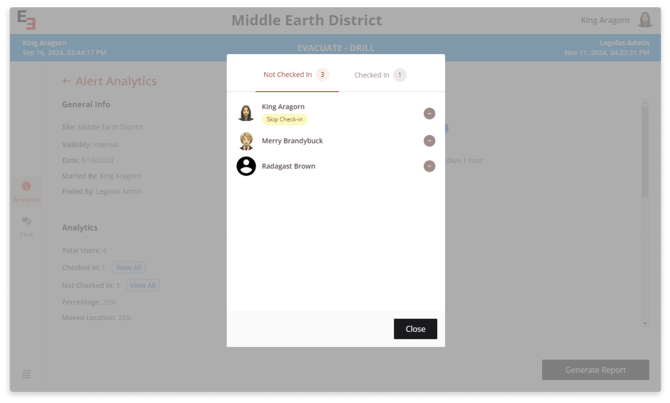
Task: Click the page scrollbar on the right
Action: tap(645, 210)
